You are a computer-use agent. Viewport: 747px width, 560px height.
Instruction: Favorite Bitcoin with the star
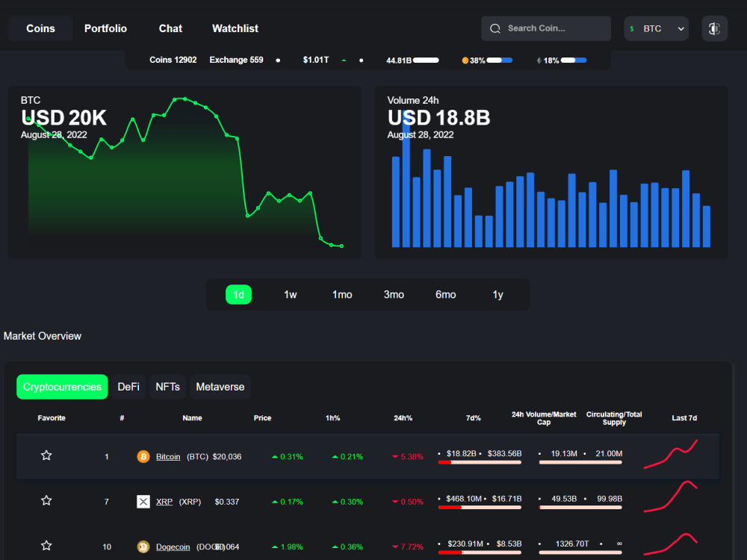tap(46, 455)
